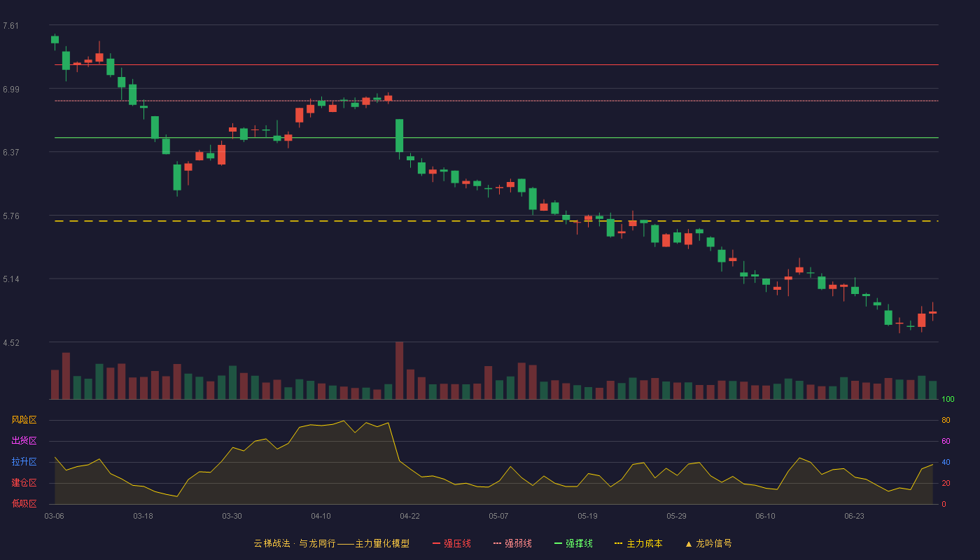Click the solid green support line

tap(496, 137)
